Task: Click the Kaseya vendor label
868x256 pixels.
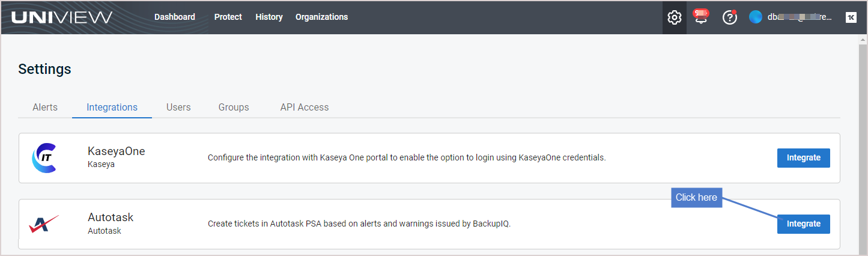Action: click(101, 164)
